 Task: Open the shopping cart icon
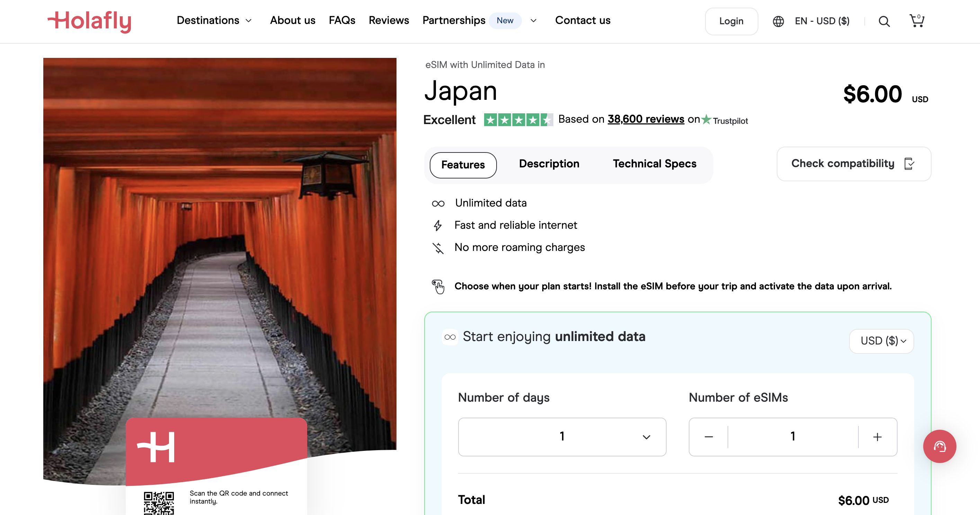click(917, 20)
